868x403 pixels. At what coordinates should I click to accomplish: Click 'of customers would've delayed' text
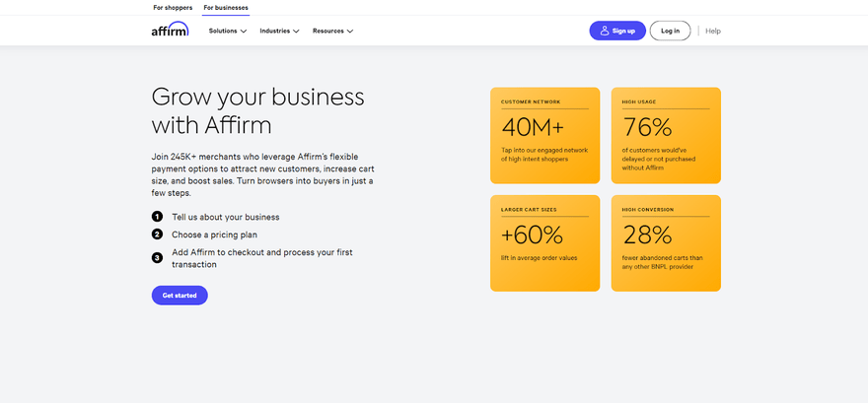pyautogui.click(x=659, y=159)
